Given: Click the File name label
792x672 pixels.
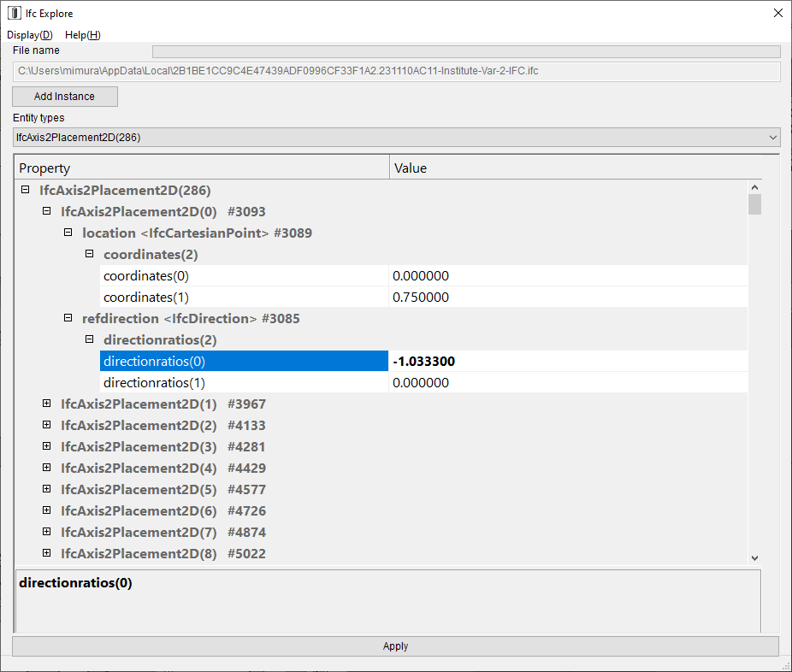Looking at the screenshot, I should pos(36,50).
